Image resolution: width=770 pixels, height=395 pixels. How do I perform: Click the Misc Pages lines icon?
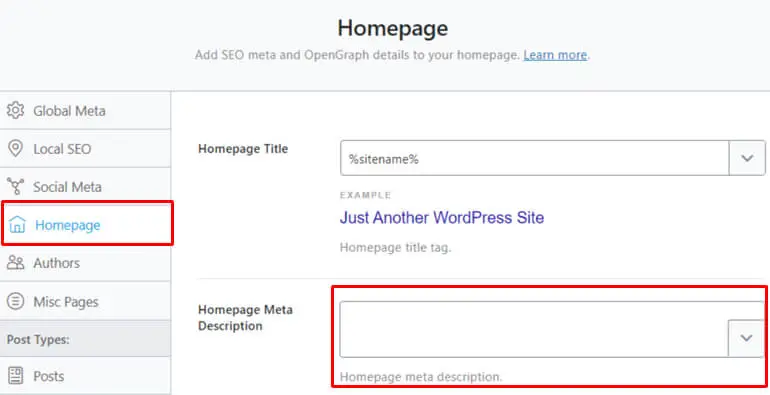(15, 301)
